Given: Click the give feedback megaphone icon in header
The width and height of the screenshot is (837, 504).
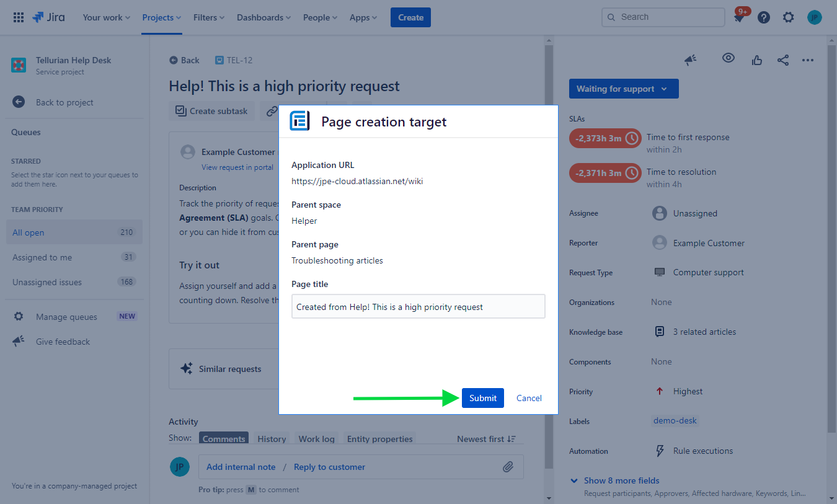Looking at the screenshot, I should click(x=690, y=60).
